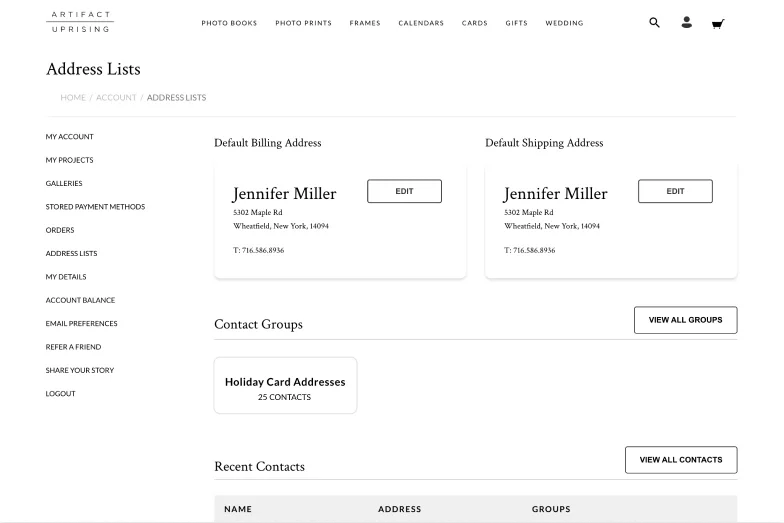Follow the Account breadcrumb link
784x523 pixels.
pyautogui.click(x=116, y=98)
